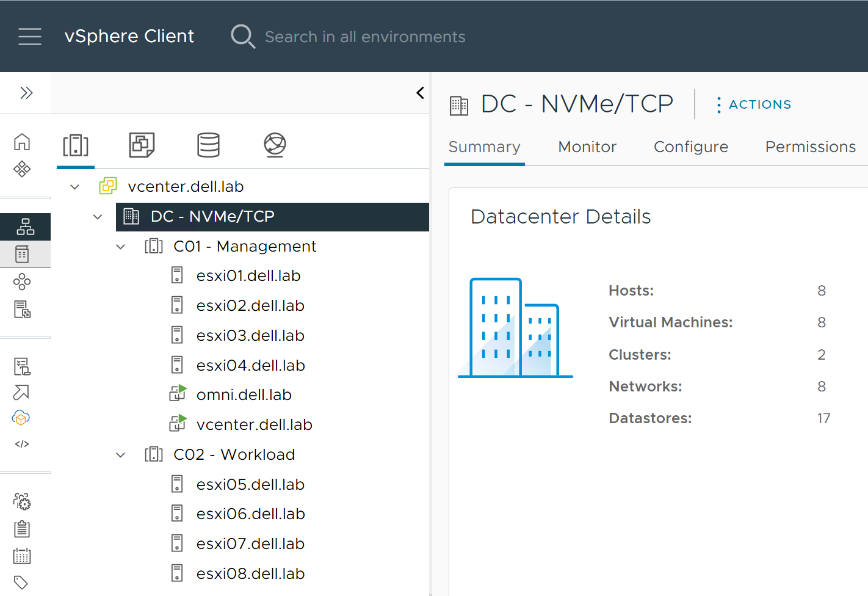
Task: Click the Clusters: count row
Action: coord(718,355)
